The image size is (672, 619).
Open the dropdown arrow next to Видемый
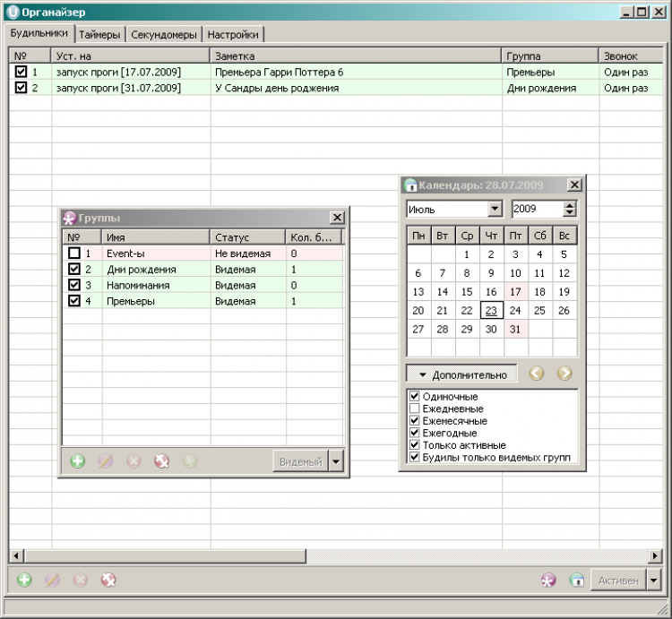336,461
